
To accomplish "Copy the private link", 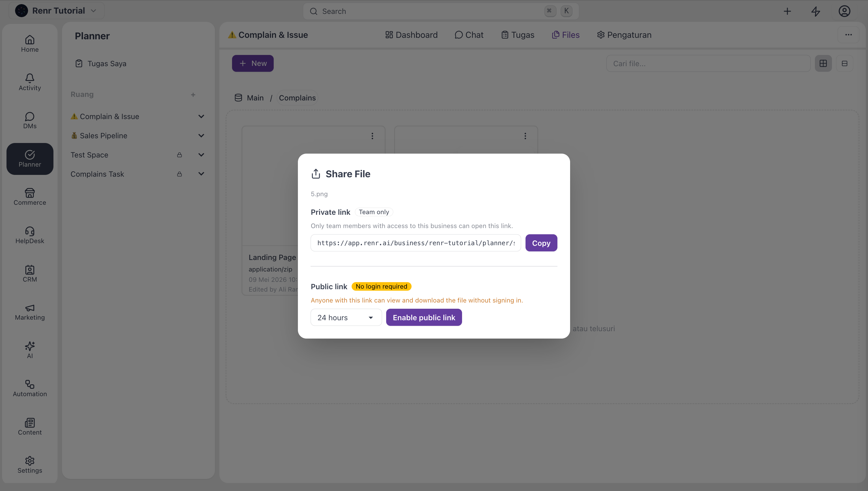I will click(x=541, y=243).
